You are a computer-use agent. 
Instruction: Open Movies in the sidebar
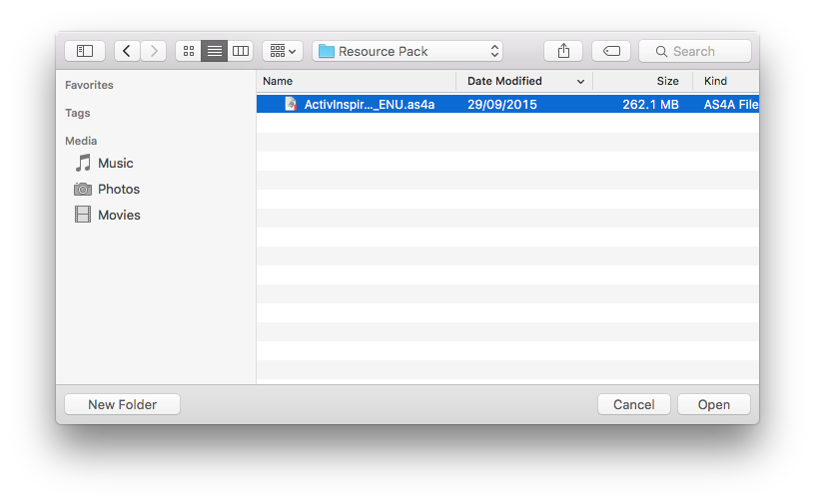(119, 215)
